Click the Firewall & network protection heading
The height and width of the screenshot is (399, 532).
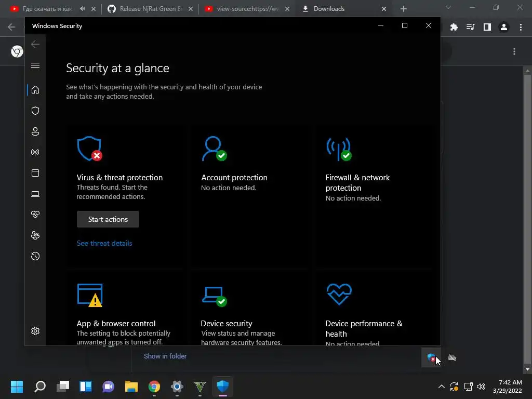click(x=357, y=182)
